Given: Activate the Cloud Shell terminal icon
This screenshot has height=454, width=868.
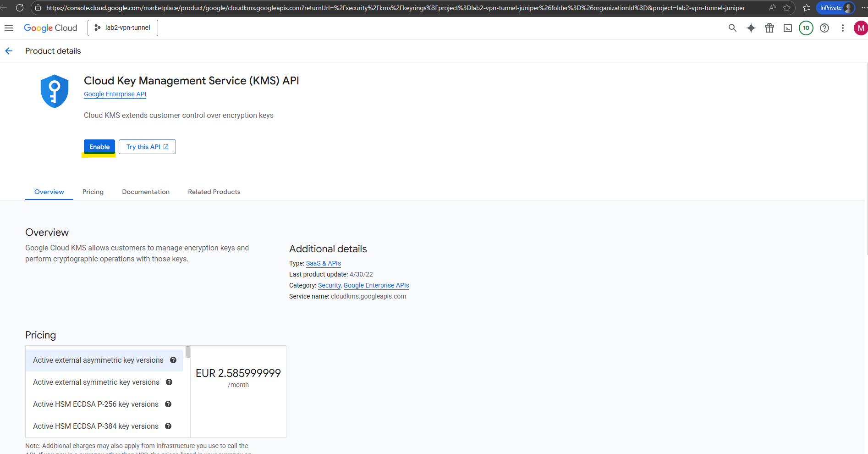Looking at the screenshot, I should pyautogui.click(x=788, y=28).
